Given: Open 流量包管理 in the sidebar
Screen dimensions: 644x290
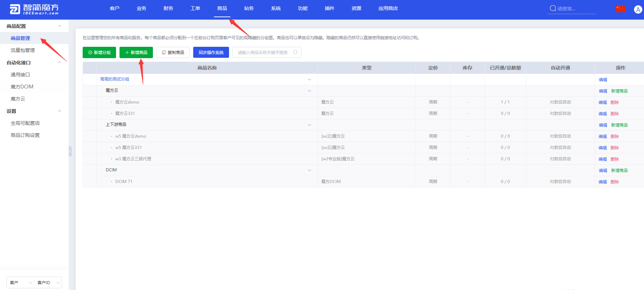Looking at the screenshot, I should coord(23,50).
